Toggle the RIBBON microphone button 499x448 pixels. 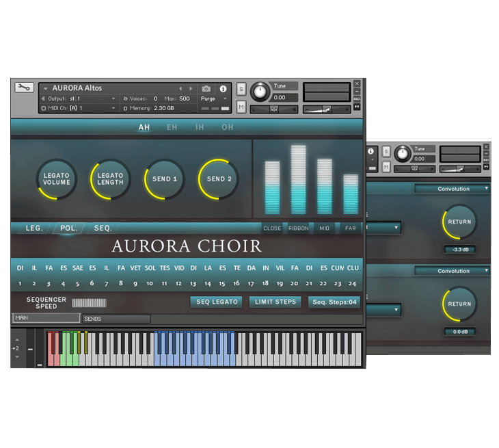tap(299, 228)
